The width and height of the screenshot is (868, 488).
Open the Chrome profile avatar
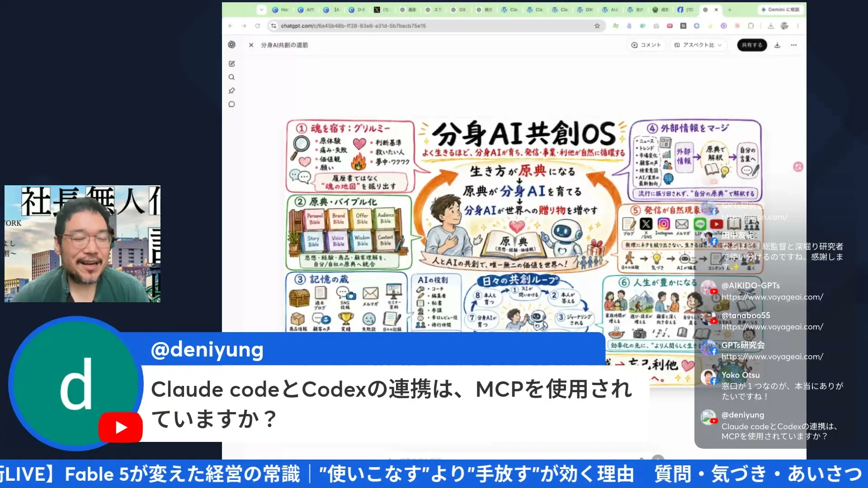(x=784, y=26)
